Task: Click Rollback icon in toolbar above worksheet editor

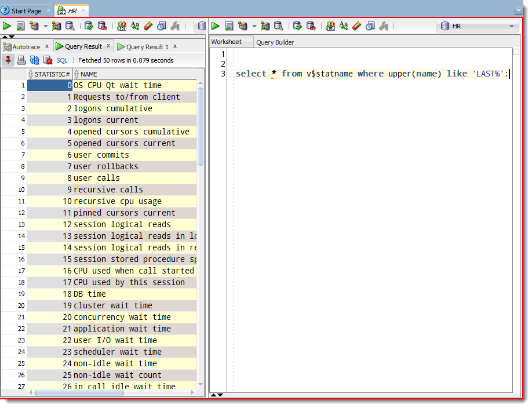Action: click(x=311, y=26)
